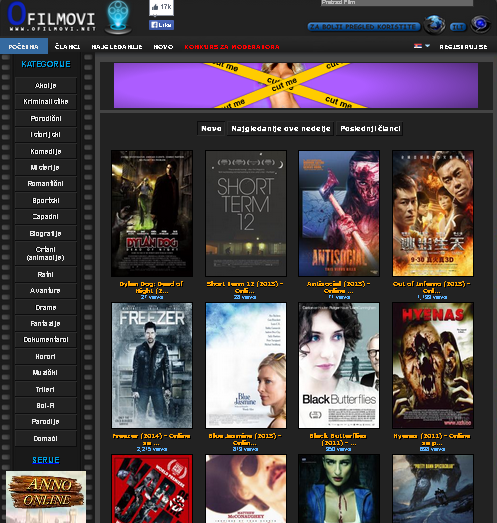This screenshot has width=497, height=523.
Task: Click the Blue Jasmine (2013) title
Action: [245, 439]
